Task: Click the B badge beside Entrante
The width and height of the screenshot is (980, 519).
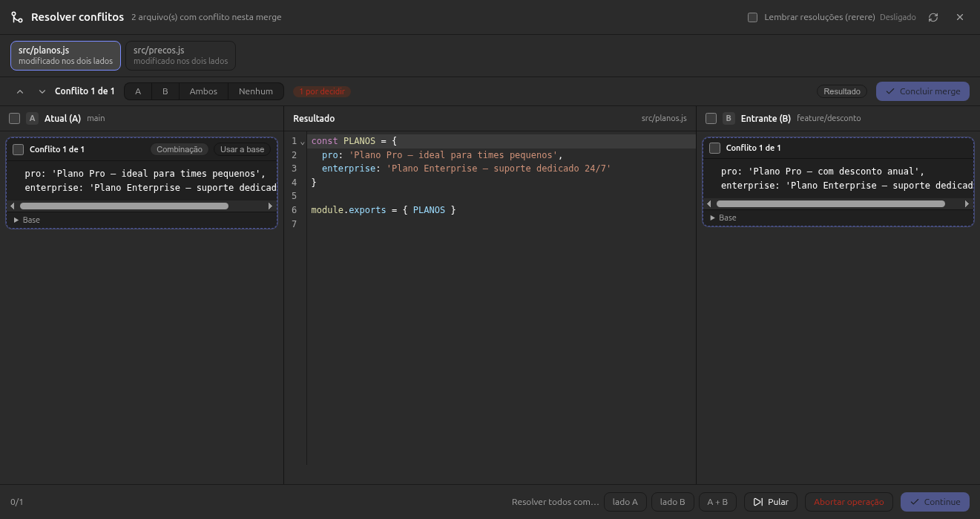Action: click(x=729, y=118)
